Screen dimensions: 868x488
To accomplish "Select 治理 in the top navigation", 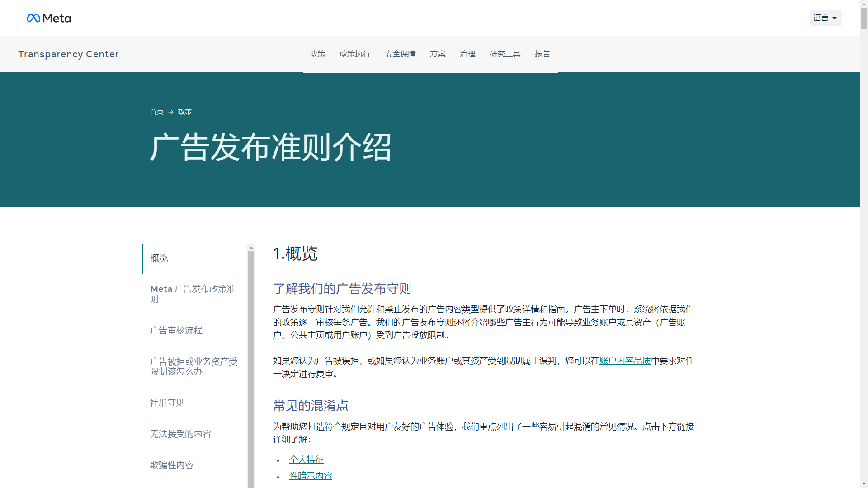I will pyautogui.click(x=467, y=54).
